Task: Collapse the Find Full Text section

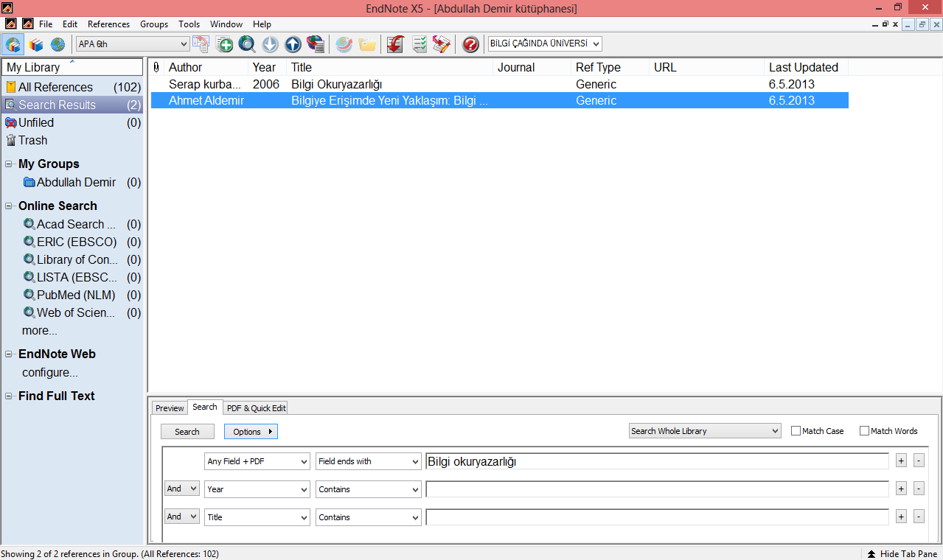Action: click(10, 396)
